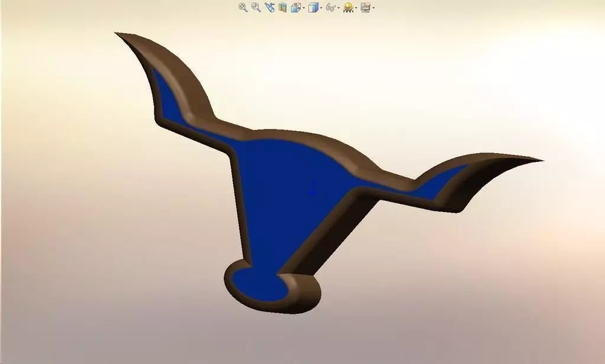Image resolution: width=605 pixels, height=364 pixels.
Task: Expand the Apply Scene dropdown arrow
Action: pos(356,8)
